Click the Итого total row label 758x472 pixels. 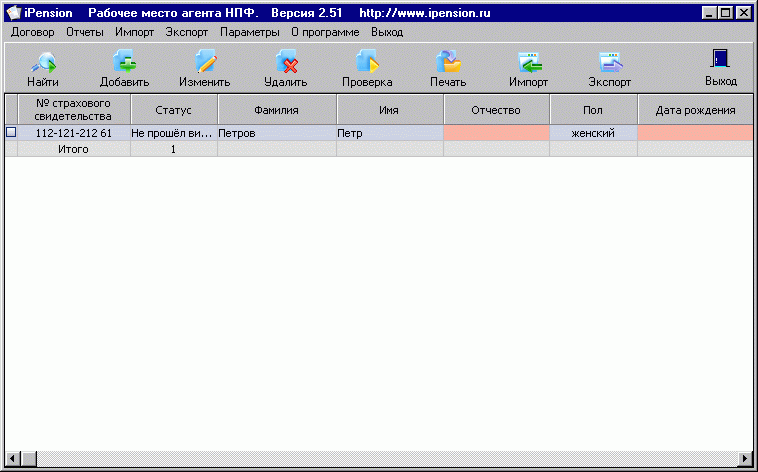click(73, 149)
